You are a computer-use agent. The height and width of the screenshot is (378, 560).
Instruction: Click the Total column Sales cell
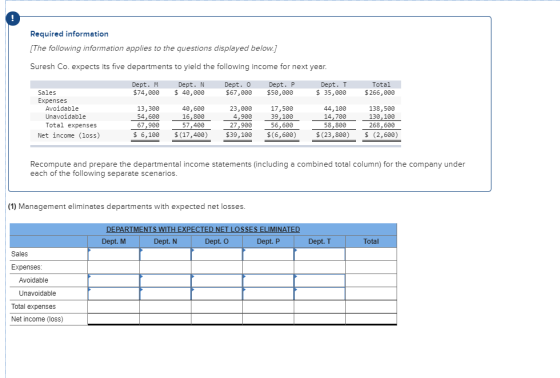pos(371,254)
